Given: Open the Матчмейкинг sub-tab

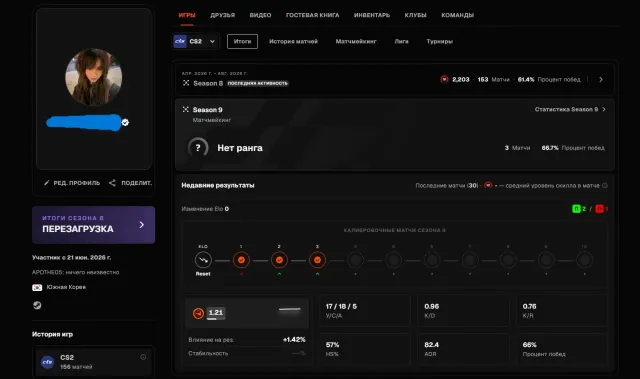Looking at the screenshot, I should click(x=356, y=41).
